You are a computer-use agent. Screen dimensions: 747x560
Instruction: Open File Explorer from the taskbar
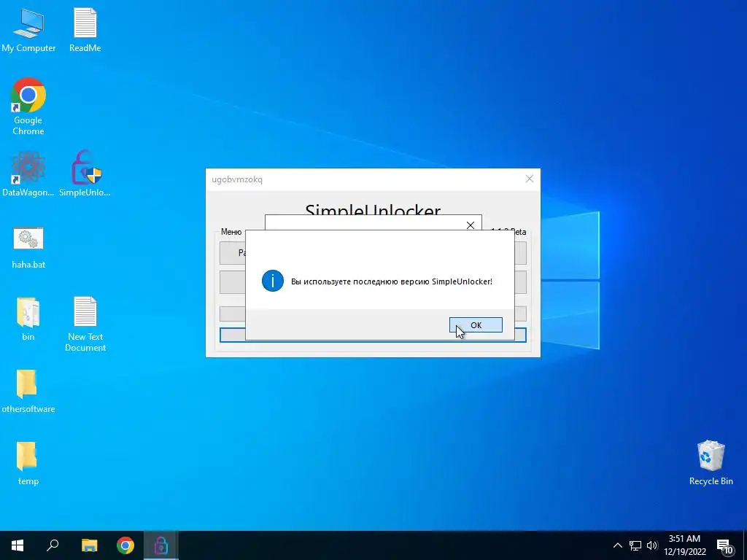[89, 545]
